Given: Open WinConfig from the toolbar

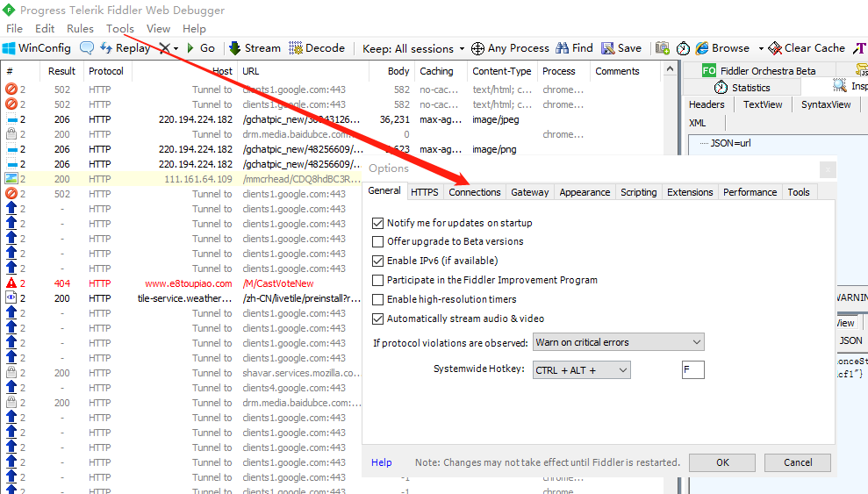Looking at the screenshot, I should 37,48.
